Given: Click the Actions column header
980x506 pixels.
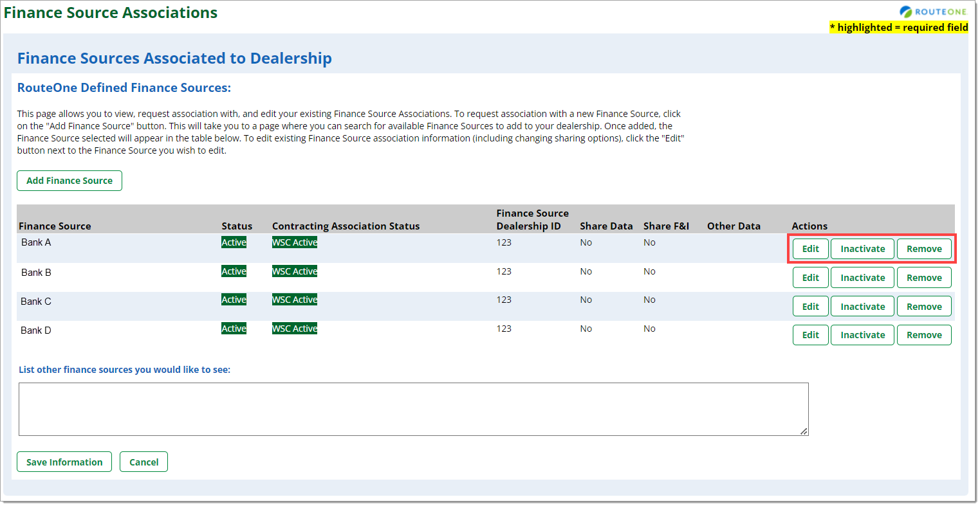Looking at the screenshot, I should point(809,226).
